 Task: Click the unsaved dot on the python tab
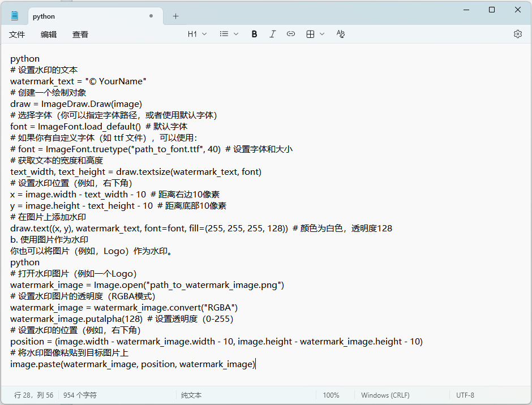point(151,16)
